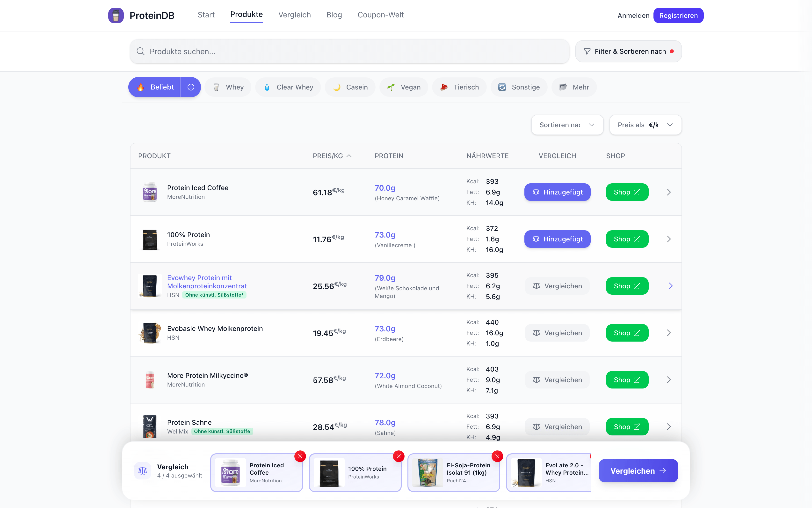Open Shop for Evowhey Protein
812x508 pixels.
(627, 286)
